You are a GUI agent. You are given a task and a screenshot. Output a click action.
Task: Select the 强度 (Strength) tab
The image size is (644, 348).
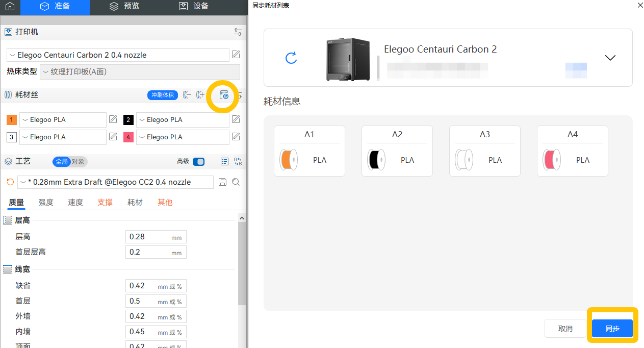46,203
